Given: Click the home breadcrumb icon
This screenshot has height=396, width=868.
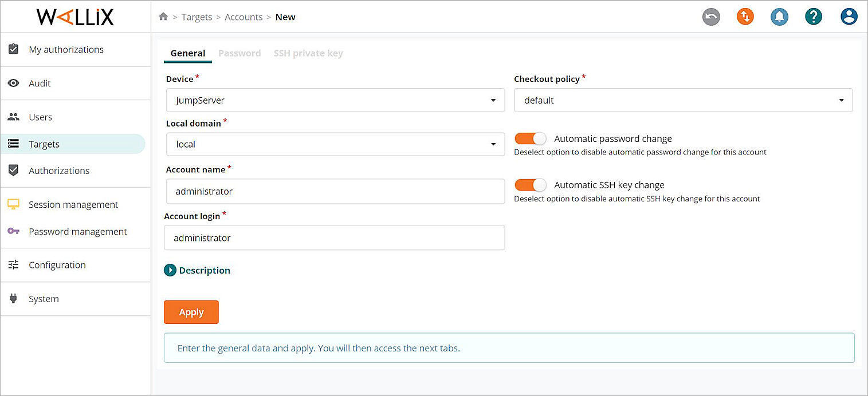Looking at the screenshot, I should coord(163,17).
